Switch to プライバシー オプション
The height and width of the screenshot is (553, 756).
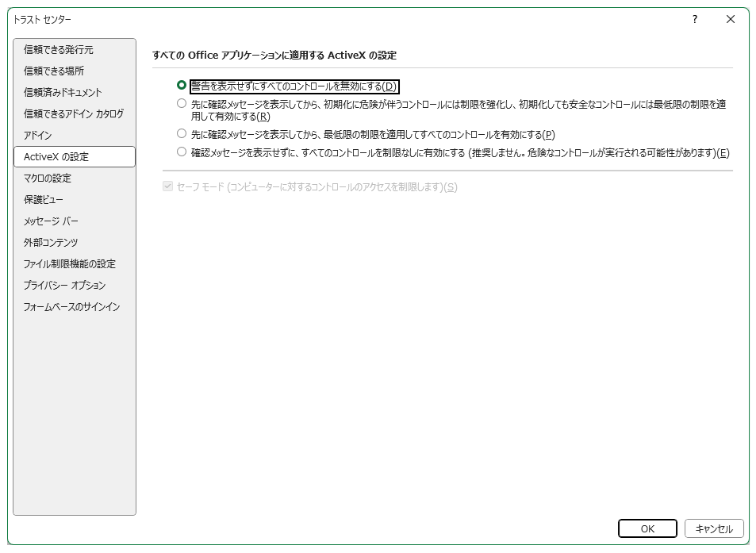click(x=64, y=286)
